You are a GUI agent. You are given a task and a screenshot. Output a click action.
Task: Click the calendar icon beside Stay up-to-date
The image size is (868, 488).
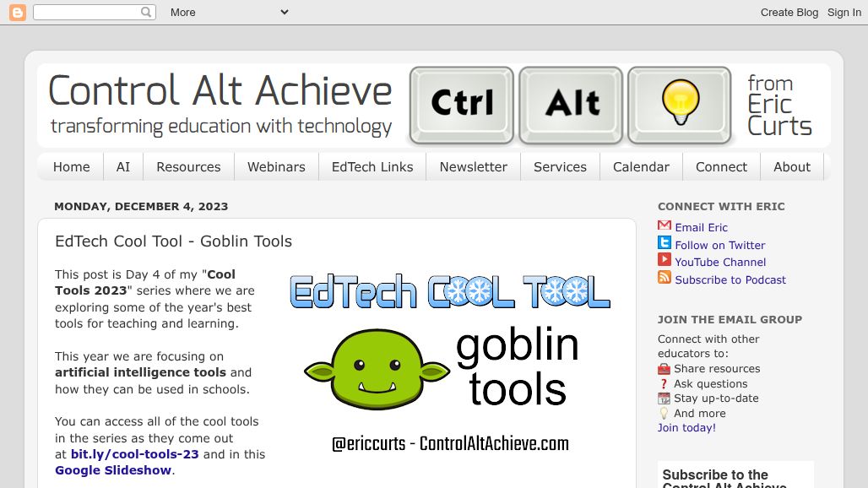(664, 398)
